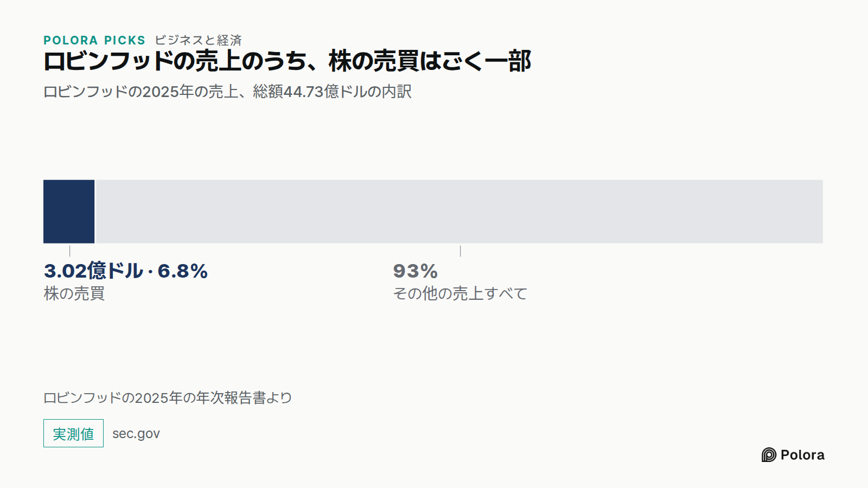Click the 6.8% percentage text
Image resolution: width=868 pixels, height=488 pixels.
coord(183,271)
